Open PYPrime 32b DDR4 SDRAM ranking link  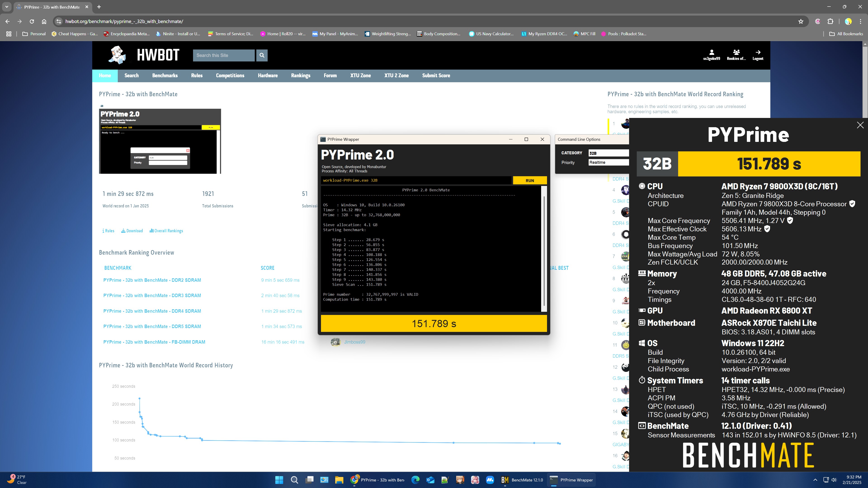[152, 311]
